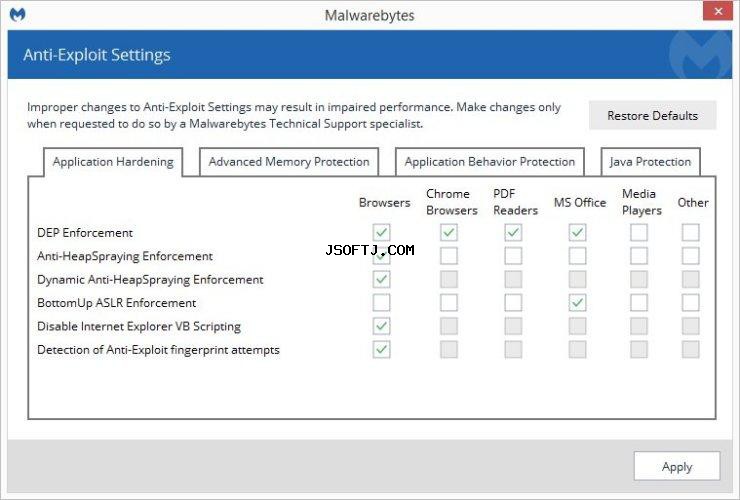Open Application Behavior Protection tab
The image size is (740, 500).
coord(489,162)
